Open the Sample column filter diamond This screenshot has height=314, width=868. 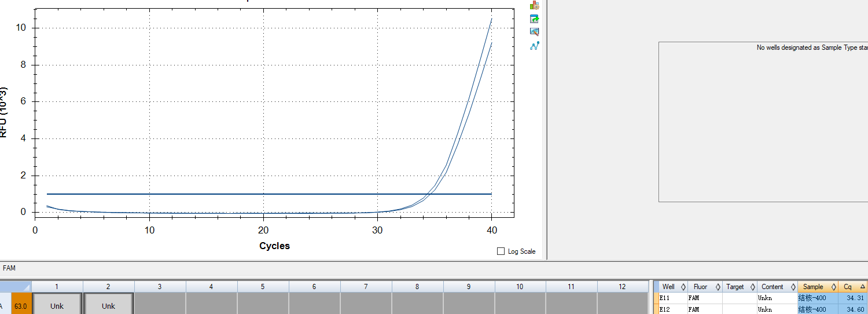click(833, 287)
